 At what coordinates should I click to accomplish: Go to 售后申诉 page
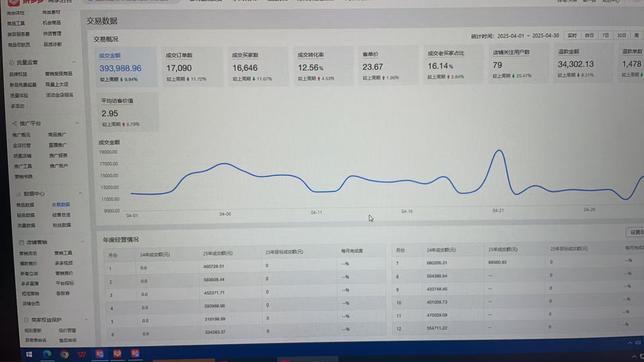(x=68, y=340)
